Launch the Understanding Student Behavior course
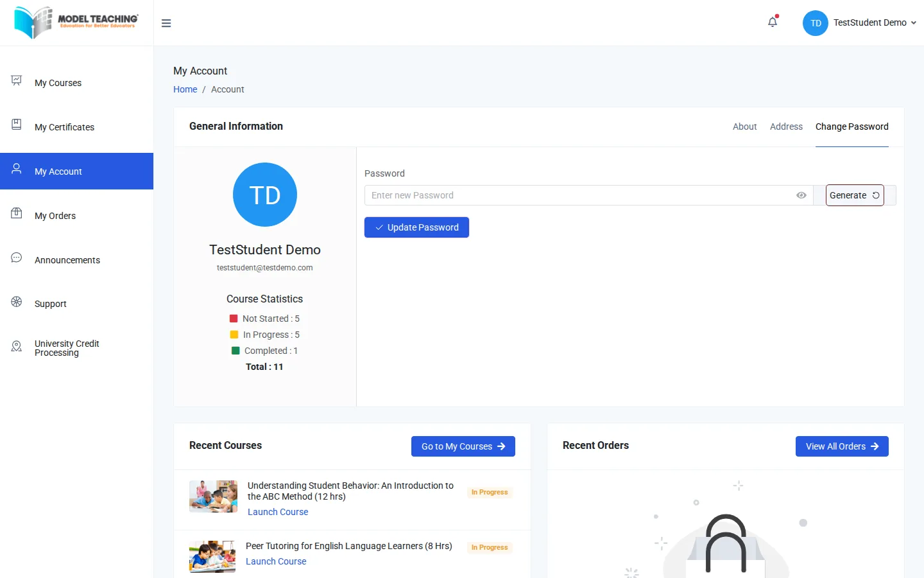The width and height of the screenshot is (924, 578). (278, 512)
